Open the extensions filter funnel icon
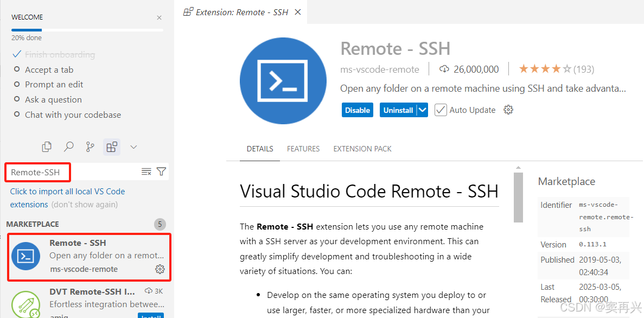The height and width of the screenshot is (318, 644). (x=162, y=171)
